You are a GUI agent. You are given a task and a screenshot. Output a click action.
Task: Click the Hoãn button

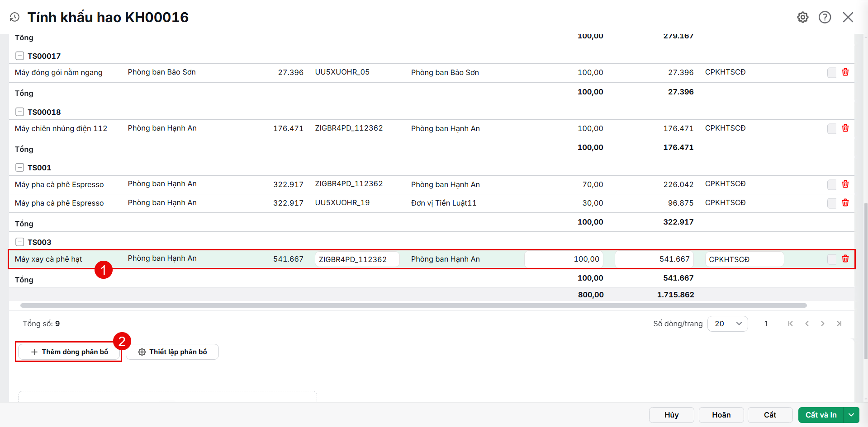[721, 415]
